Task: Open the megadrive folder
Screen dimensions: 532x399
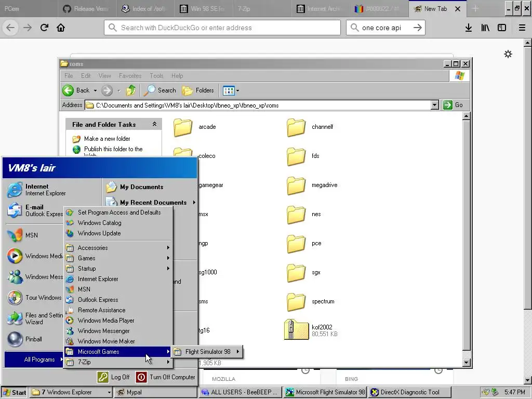Action: [312, 185]
